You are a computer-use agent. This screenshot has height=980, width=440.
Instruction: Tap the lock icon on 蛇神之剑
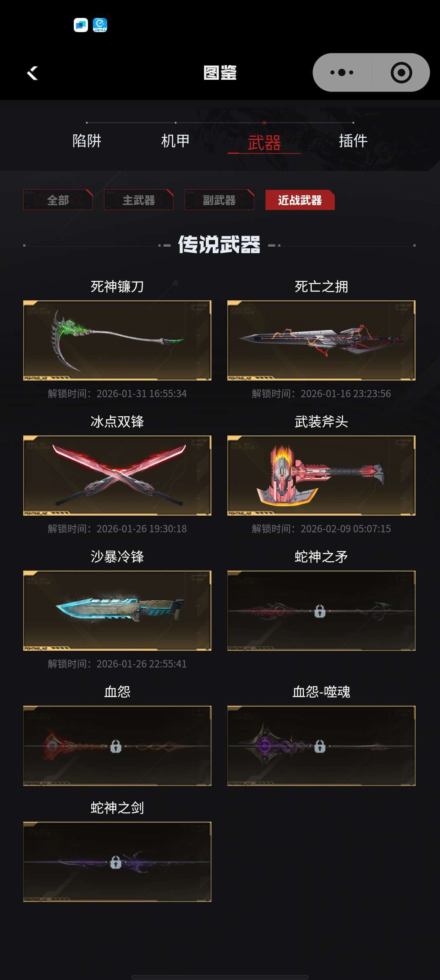(116, 862)
